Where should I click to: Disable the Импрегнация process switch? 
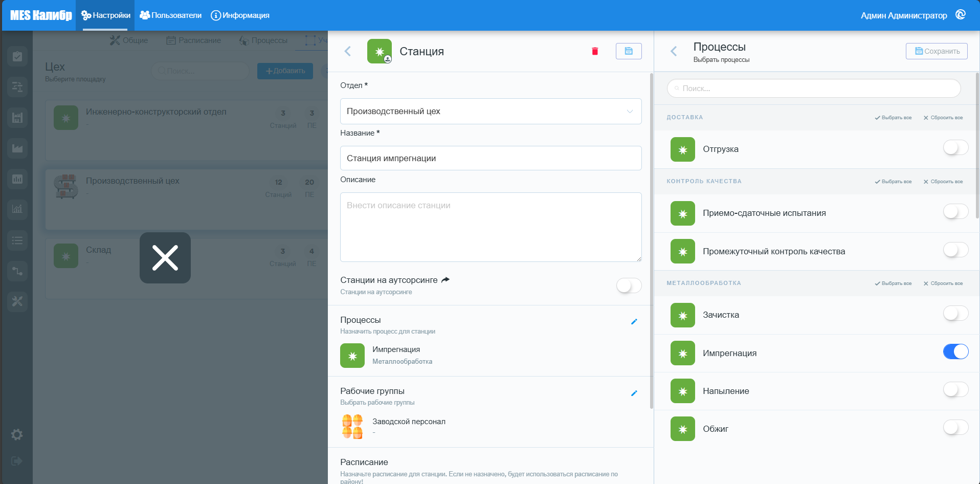click(x=955, y=351)
